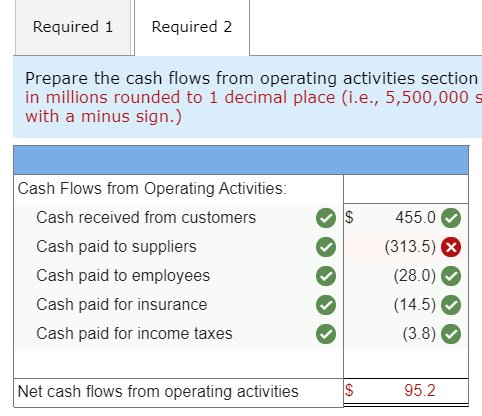Click green check next to (14.5) value

(x=451, y=305)
